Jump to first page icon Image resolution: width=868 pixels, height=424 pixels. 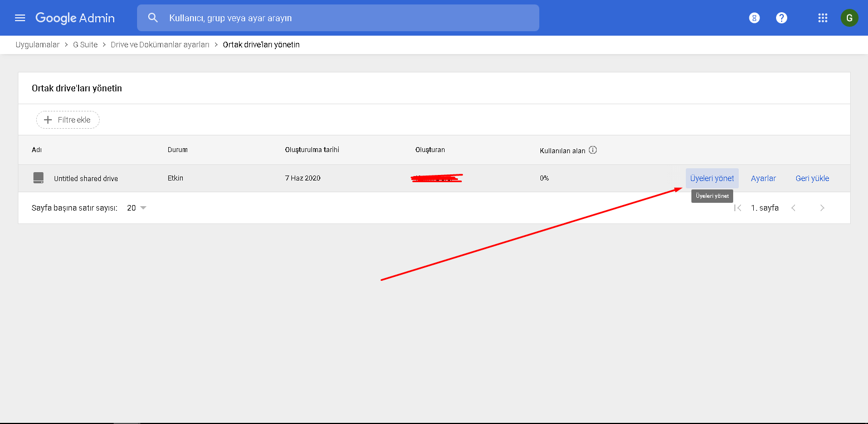pyautogui.click(x=738, y=208)
